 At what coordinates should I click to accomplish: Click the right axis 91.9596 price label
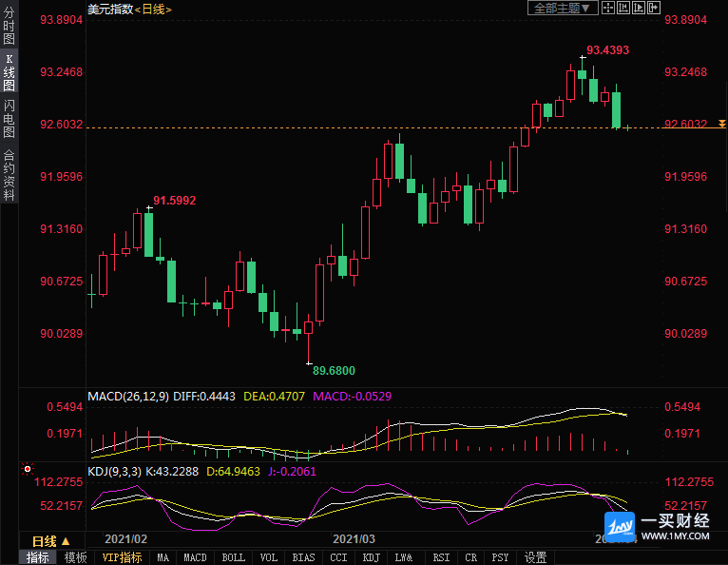click(686, 177)
